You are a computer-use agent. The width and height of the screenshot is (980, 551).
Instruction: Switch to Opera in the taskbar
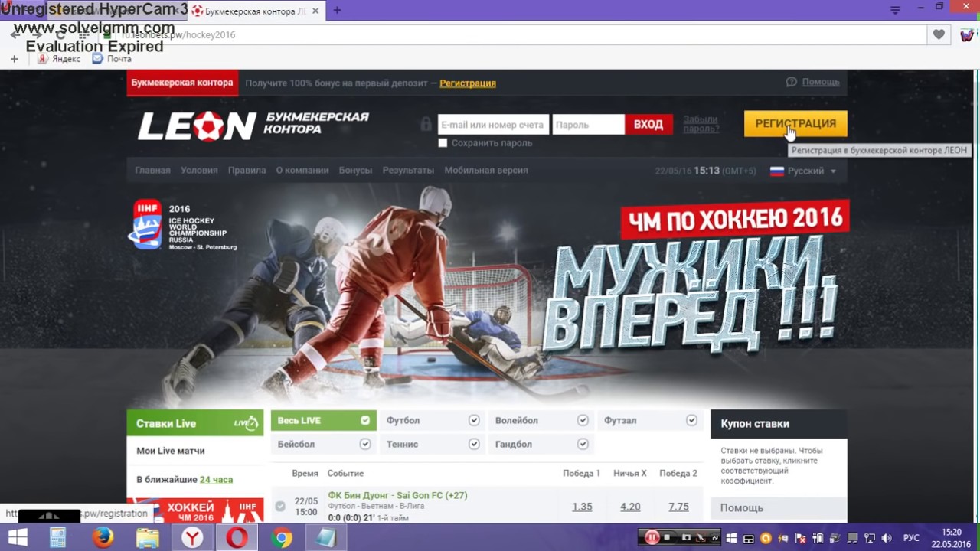[237, 538]
